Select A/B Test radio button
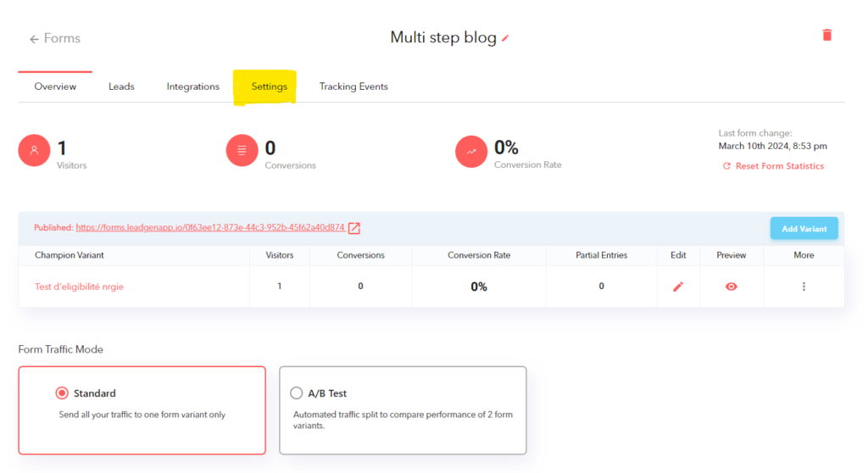Screen dimensions: 868x473 point(296,393)
